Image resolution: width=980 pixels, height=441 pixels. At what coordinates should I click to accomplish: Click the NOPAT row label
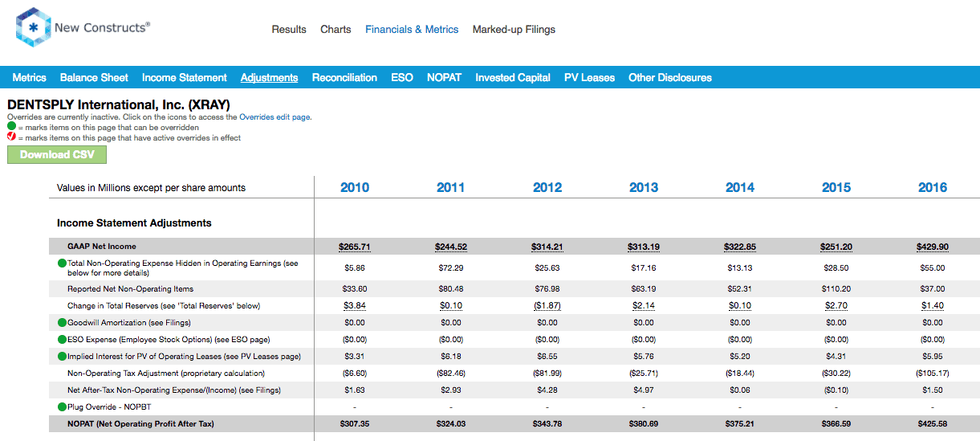140,423
